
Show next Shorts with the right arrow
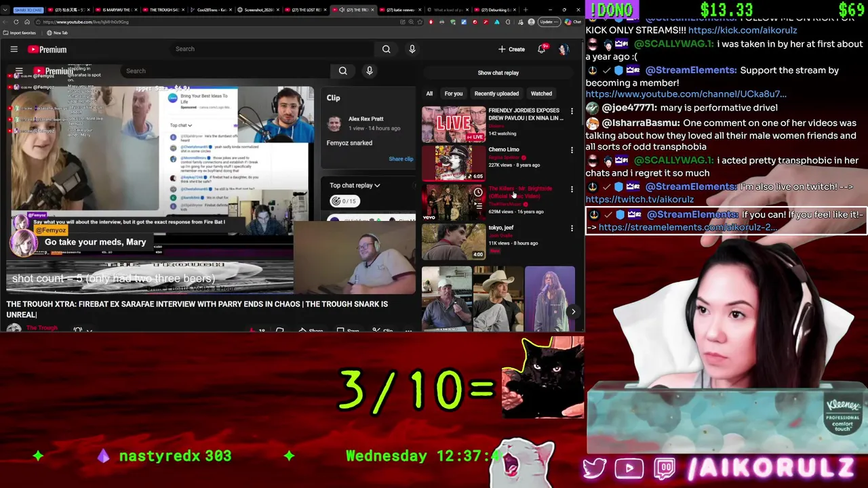(x=573, y=312)
